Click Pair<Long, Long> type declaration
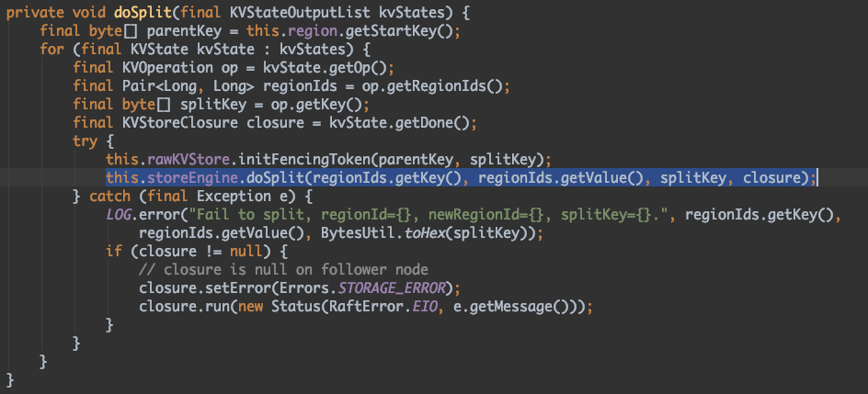This screenshot has width=868, height=394. click(188, 86)
